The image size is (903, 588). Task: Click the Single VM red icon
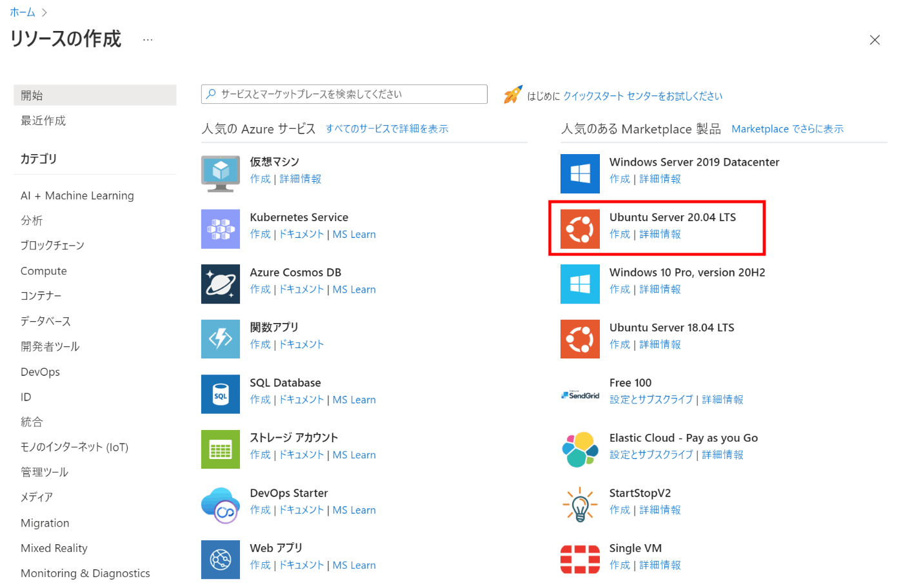coord(580,560)
